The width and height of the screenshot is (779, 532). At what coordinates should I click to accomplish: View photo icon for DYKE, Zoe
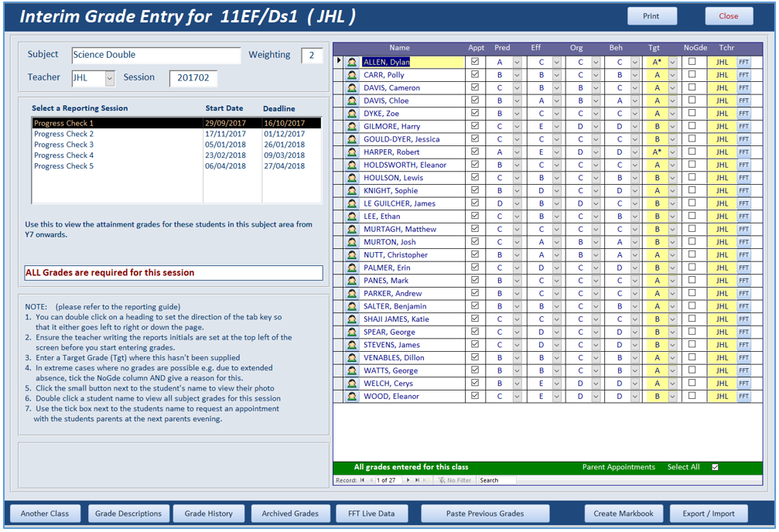tap(352, 114)
